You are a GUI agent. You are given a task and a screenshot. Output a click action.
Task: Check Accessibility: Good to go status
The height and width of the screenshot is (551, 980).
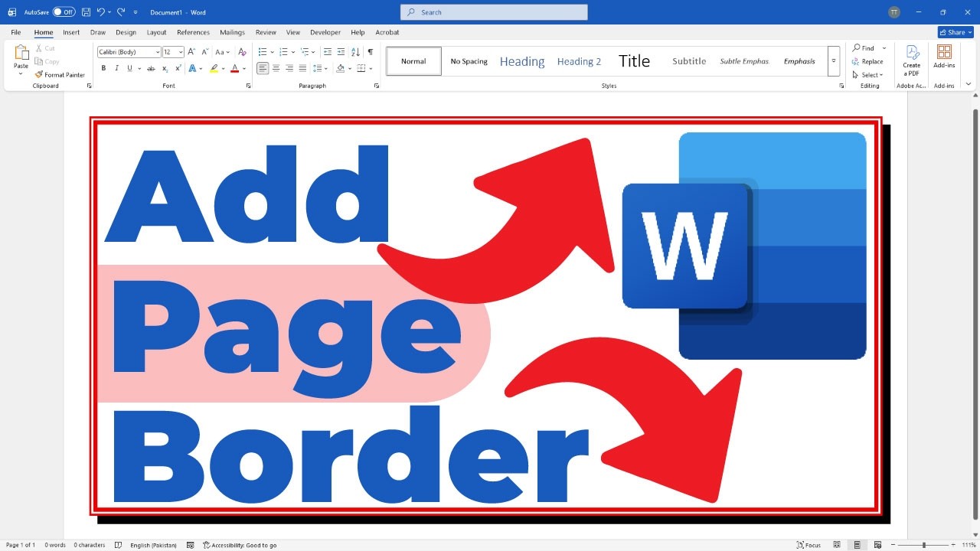point(240,545)
